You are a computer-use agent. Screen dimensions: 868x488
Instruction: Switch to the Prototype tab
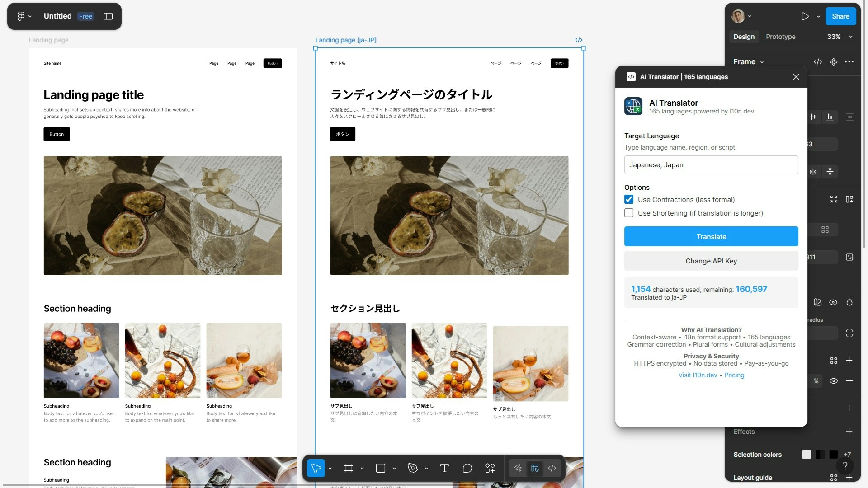780,37
